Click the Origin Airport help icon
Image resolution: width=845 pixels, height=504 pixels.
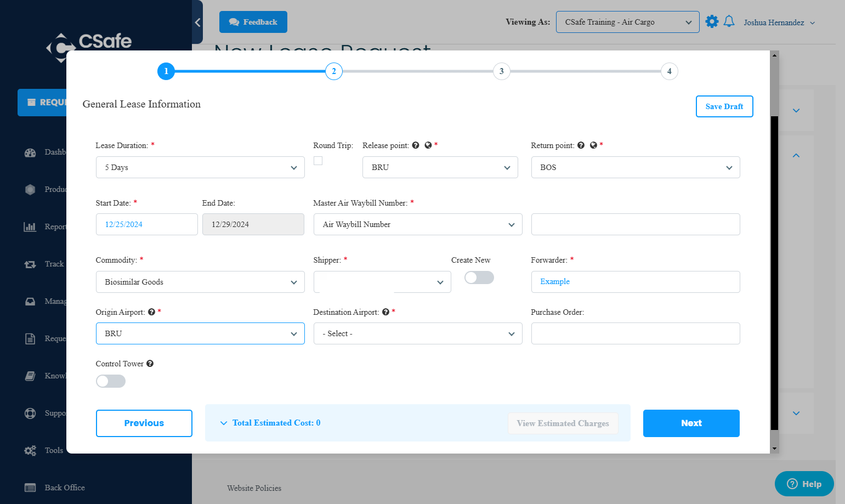coord(151,312)
